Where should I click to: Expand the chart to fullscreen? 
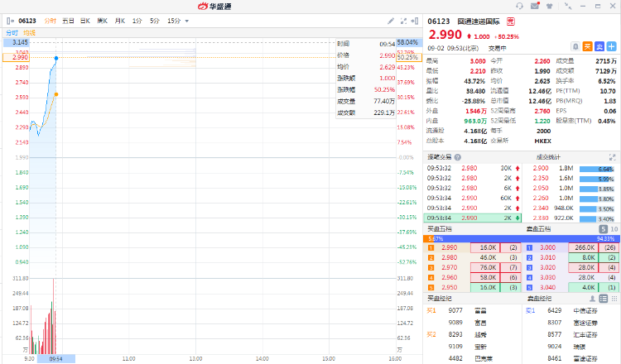403,21
